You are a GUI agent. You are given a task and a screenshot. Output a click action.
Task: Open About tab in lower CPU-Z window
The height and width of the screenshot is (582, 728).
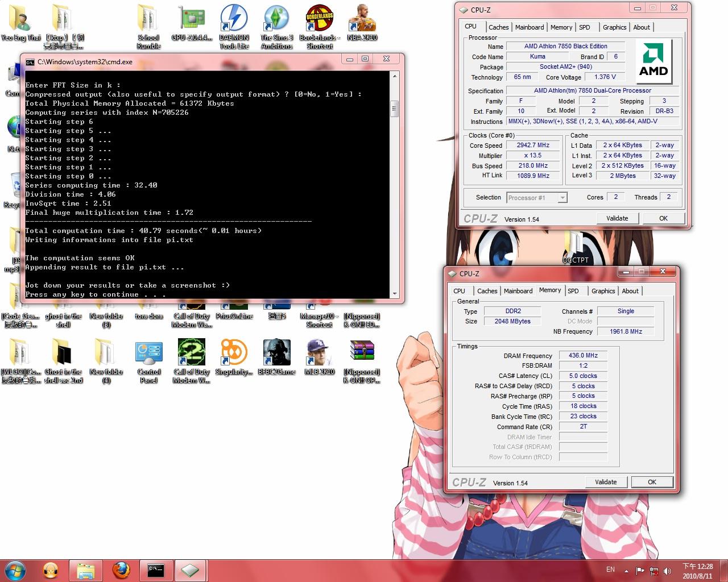tap(630, 291)
